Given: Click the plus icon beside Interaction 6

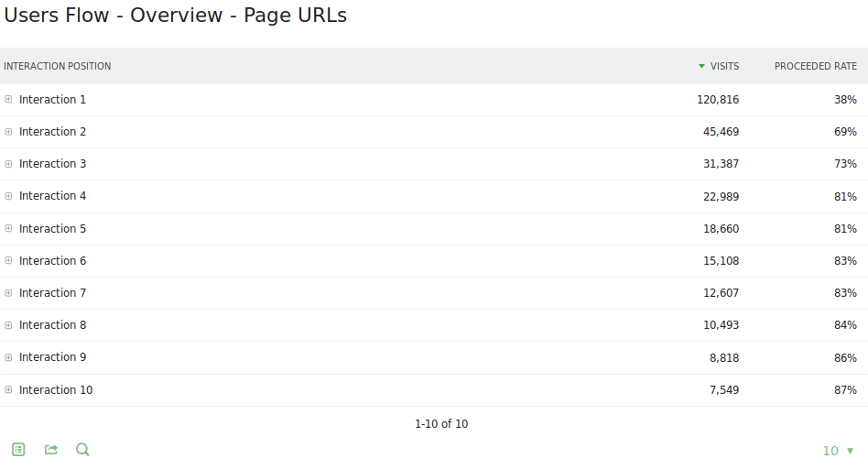Looking at the screenshot, I should coord(8,261).
